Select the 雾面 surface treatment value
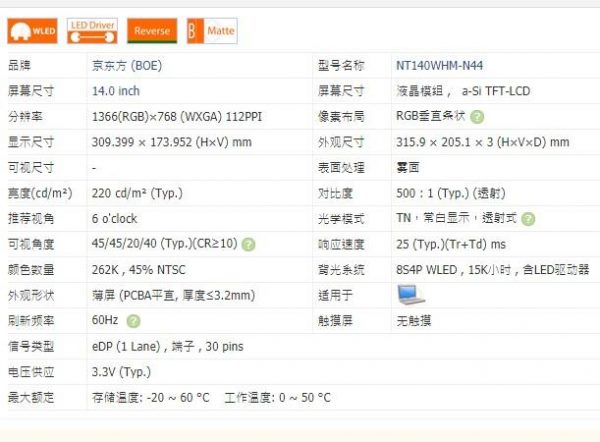This screenshot has width=600, height=442. pos(408,168)
